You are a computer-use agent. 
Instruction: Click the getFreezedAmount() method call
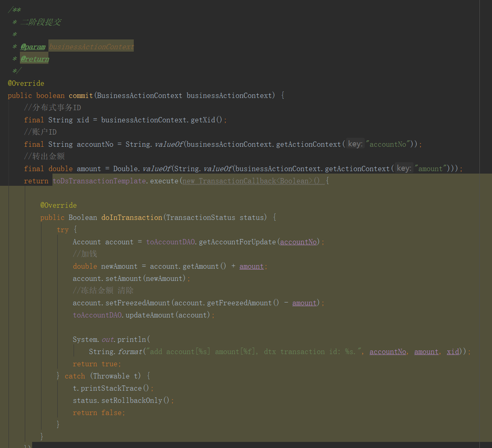[243, 303]
